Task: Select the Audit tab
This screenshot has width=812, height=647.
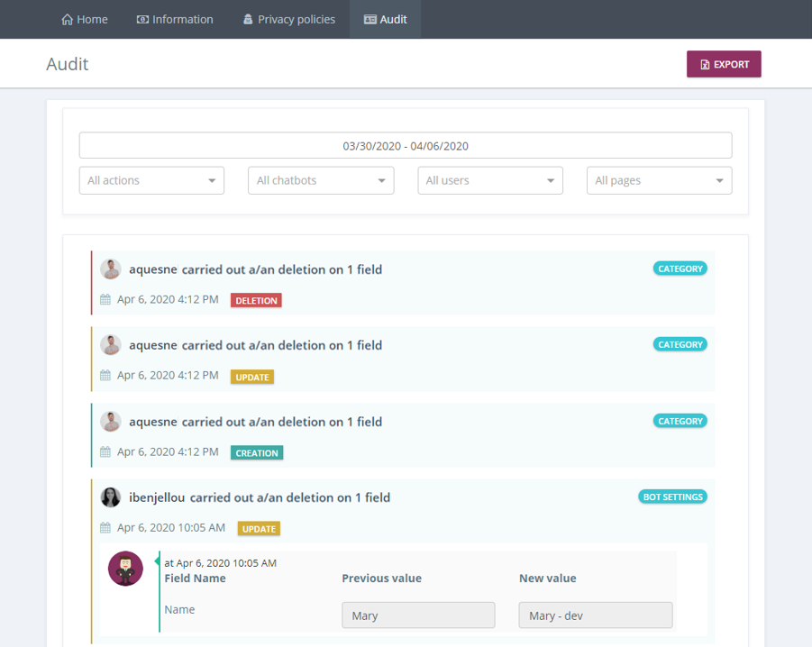Action: click(x=386, y=20)
